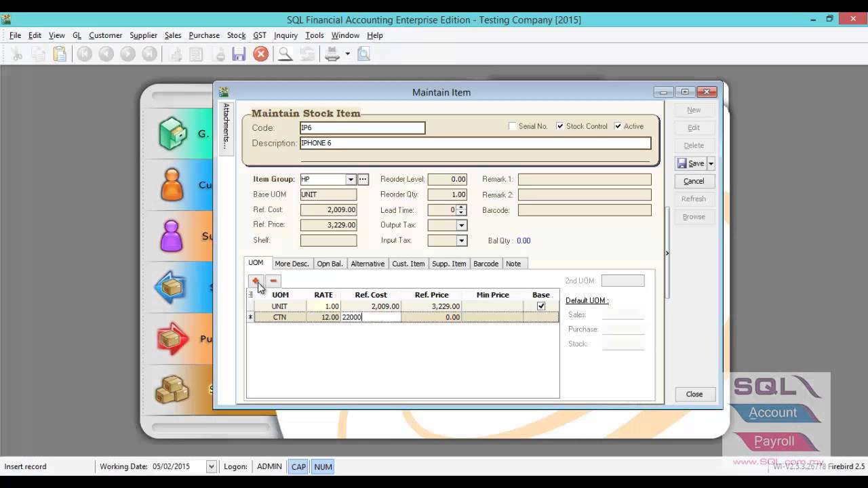The height and width of the screenshot is (488, 868).
Task: Click the red Cancel X toolbar icon
Action: tap(260, 54)
